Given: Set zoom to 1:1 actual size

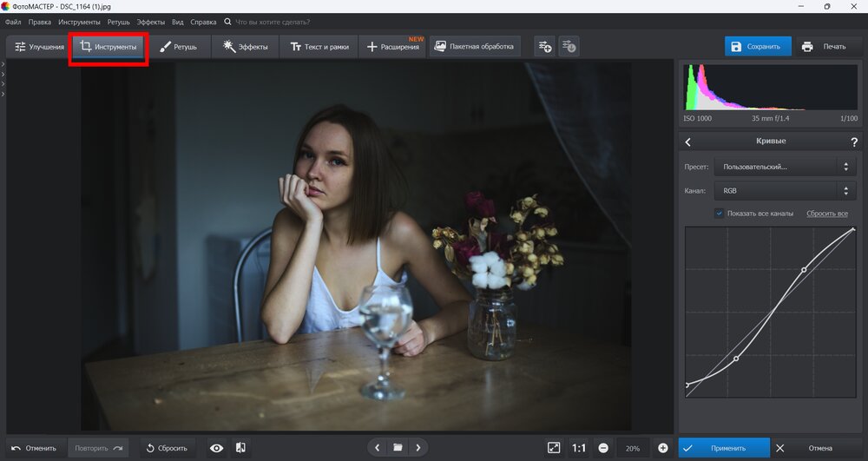Looking at the screenshot, I should [579, 448].
